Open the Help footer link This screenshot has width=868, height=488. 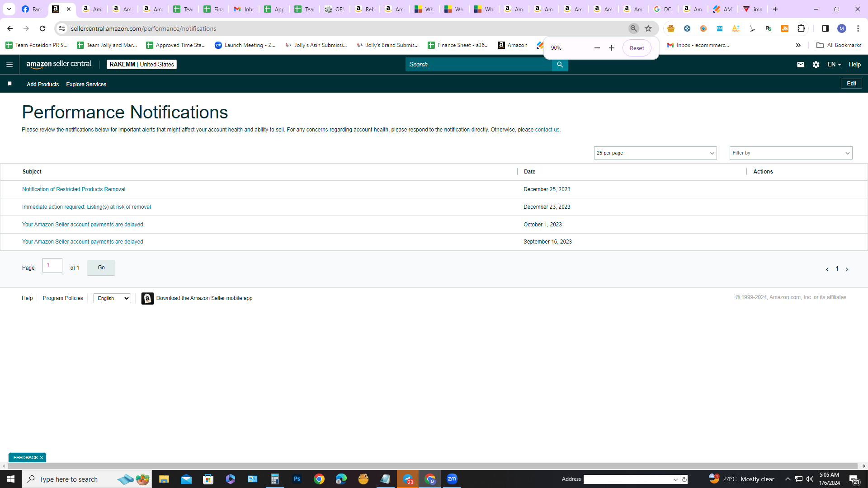[x=27, y=298]
